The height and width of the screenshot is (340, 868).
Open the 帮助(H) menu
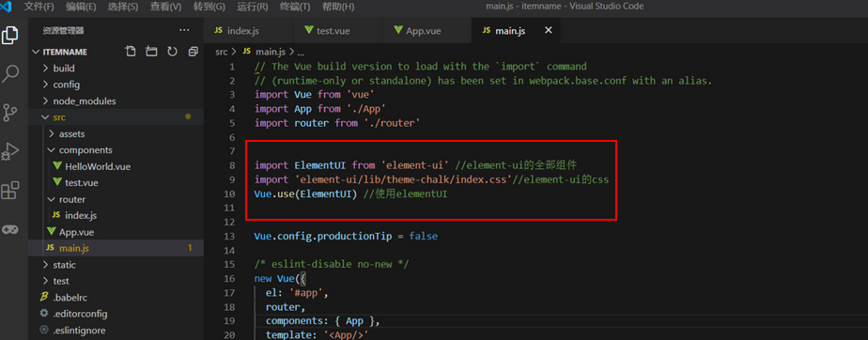point(338,7)
